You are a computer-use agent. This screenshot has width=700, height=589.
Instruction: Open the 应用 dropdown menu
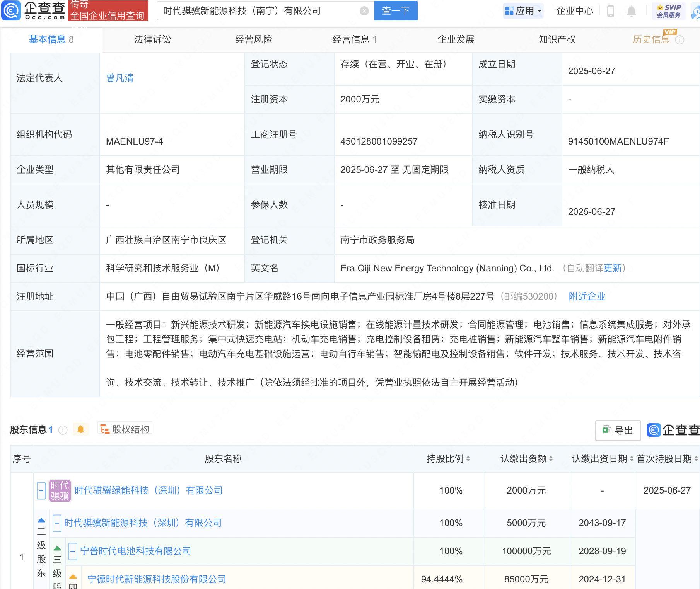(524, 11)
